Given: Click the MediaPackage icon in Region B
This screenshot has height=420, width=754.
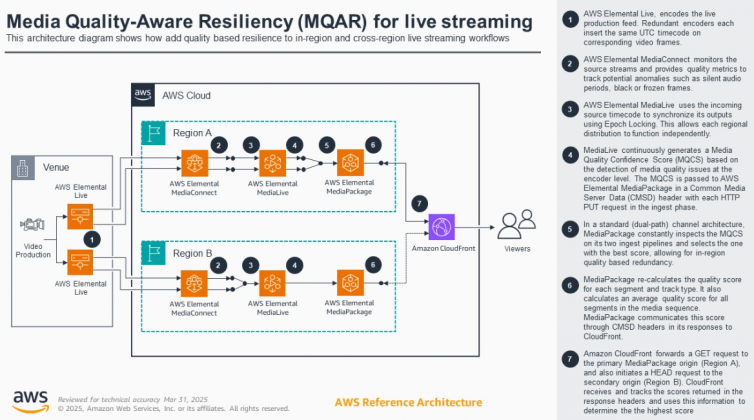Looking at the screenshot, I should [349, 281].
